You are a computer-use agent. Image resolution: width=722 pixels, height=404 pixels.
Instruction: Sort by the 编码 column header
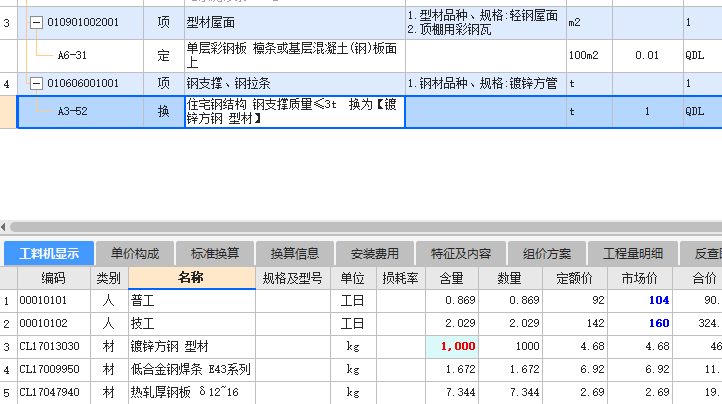click(53, 278)
